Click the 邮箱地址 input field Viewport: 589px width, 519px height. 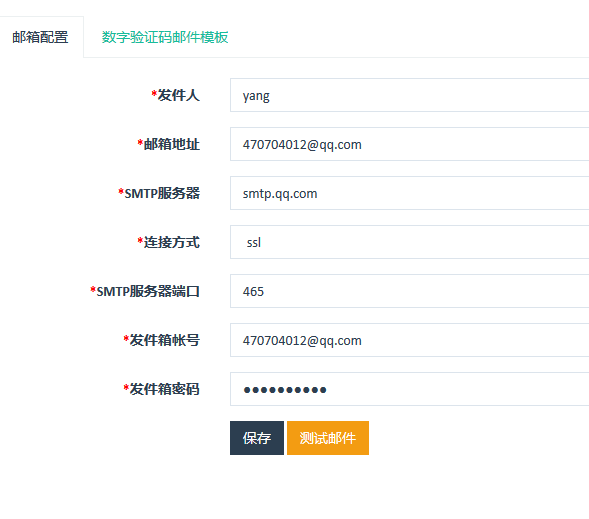pos(409,144)
